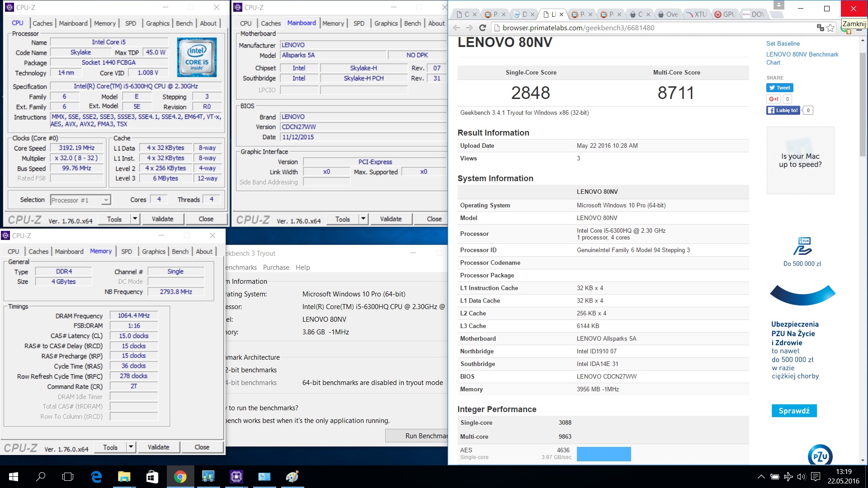
Task: Click the Tweet share button
Action: 780,88
